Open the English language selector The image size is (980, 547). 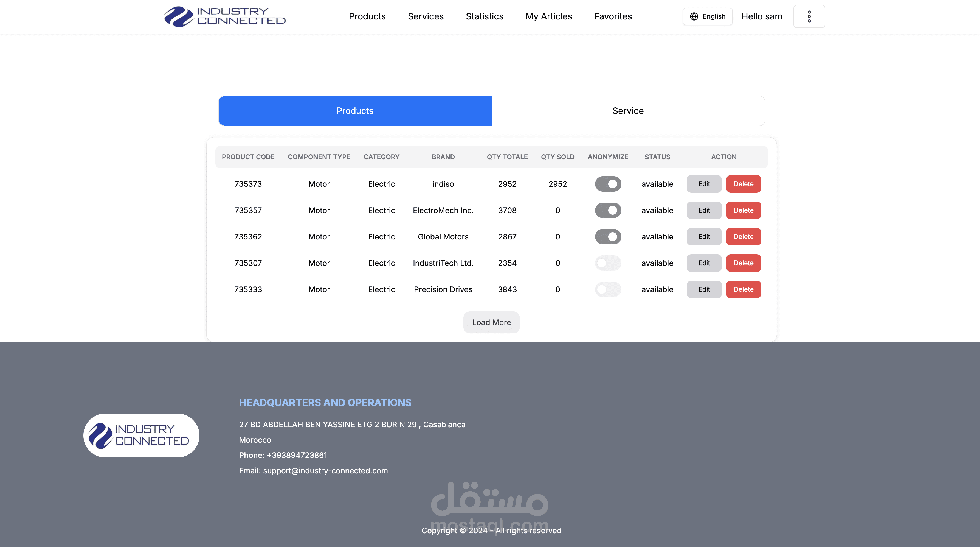pyautogui.click(x=707, y=16)
